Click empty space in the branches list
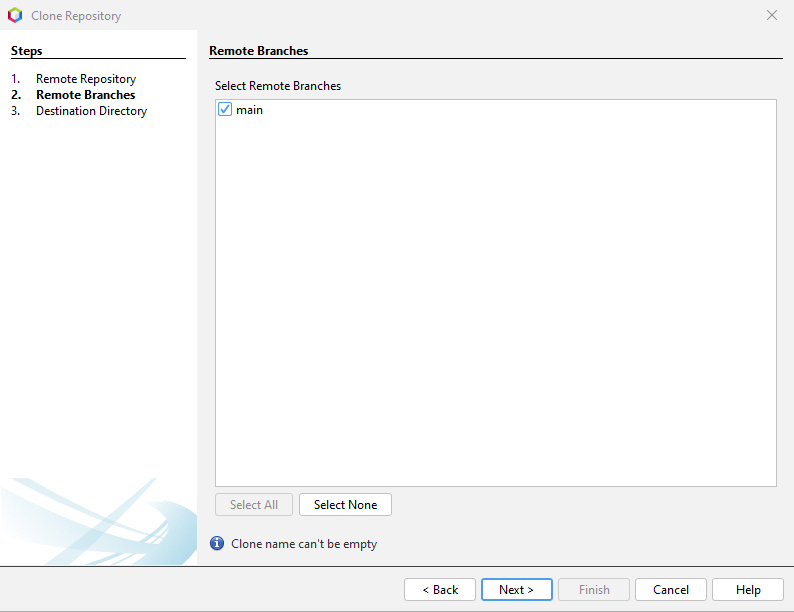The image size is (794, 612). 495,300
